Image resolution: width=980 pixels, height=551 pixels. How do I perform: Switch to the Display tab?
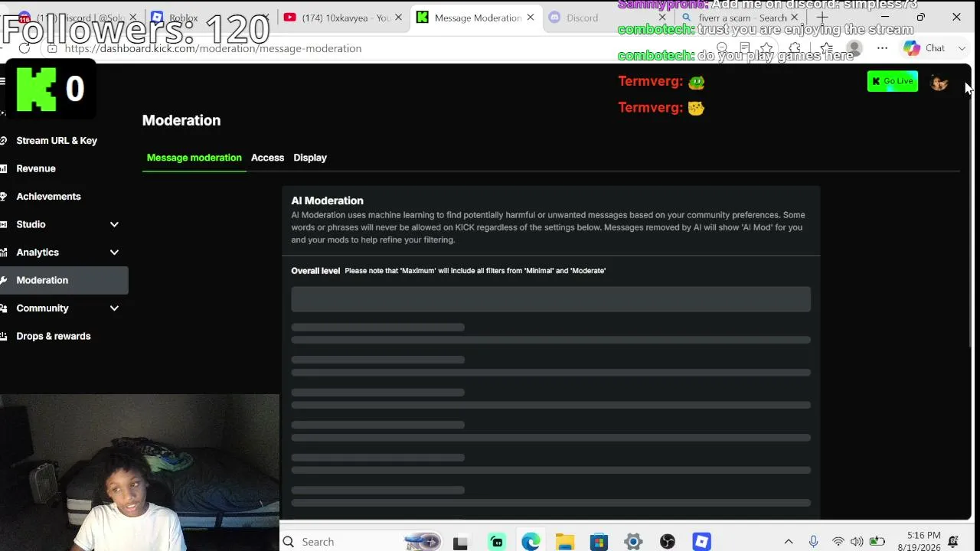click(x=310, y=158)
